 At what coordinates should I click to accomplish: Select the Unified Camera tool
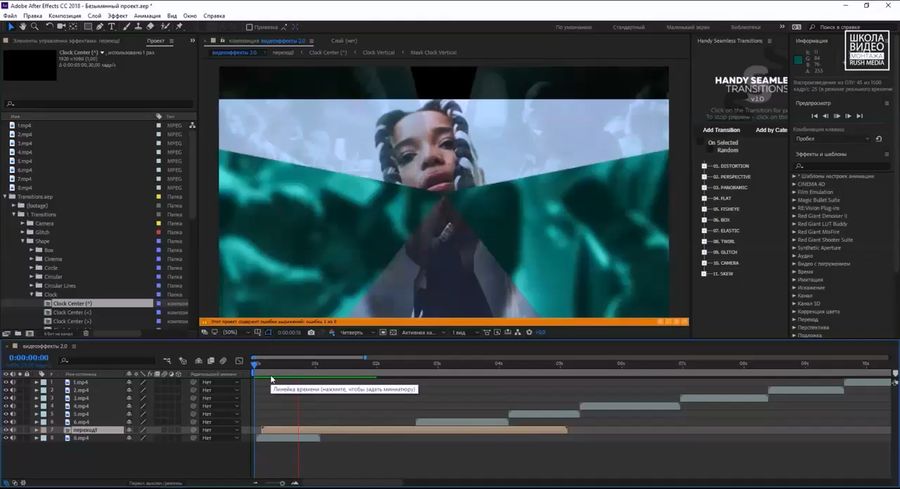[61, 26]
